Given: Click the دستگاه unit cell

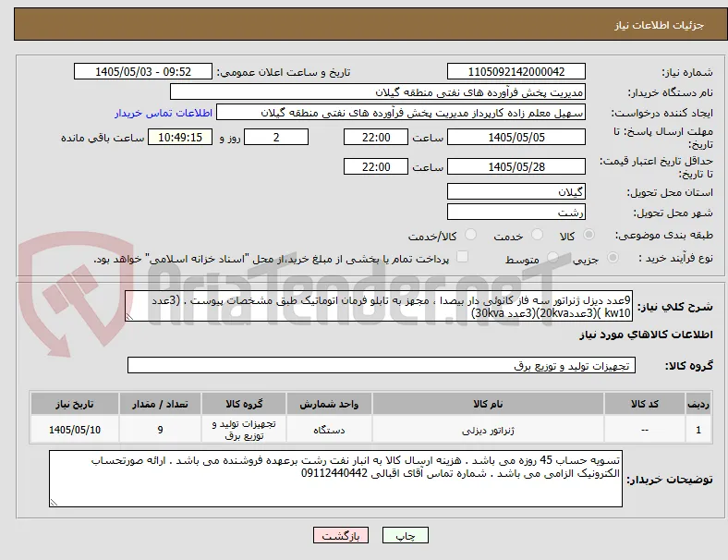Looking at the screenshot, I should 329,430.
